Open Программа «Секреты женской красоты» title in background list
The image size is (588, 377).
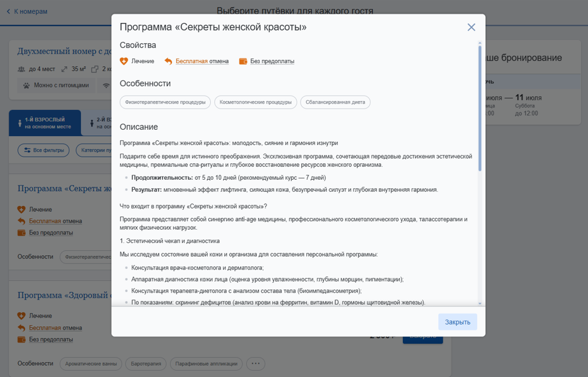click(64, 188)
